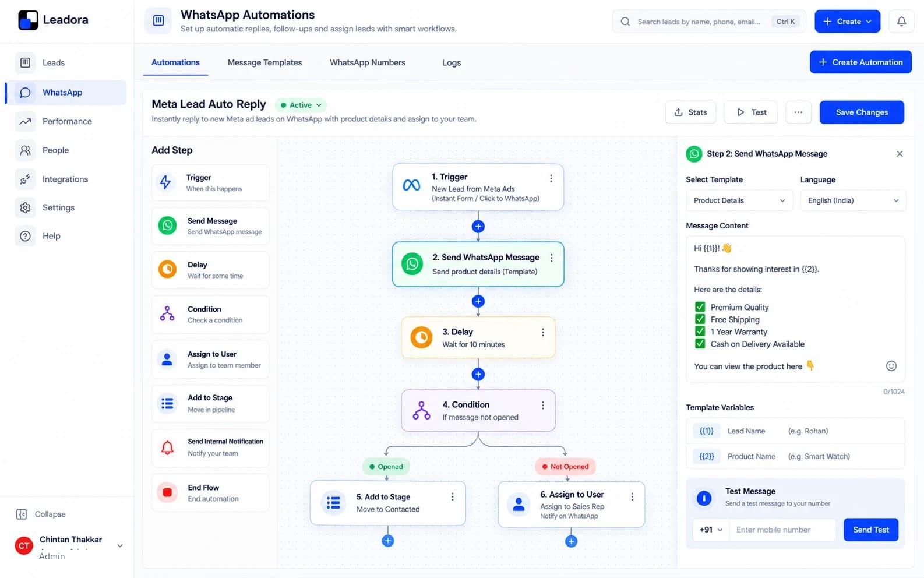
Task: Click the search leads input field
Action: (709, 22)
